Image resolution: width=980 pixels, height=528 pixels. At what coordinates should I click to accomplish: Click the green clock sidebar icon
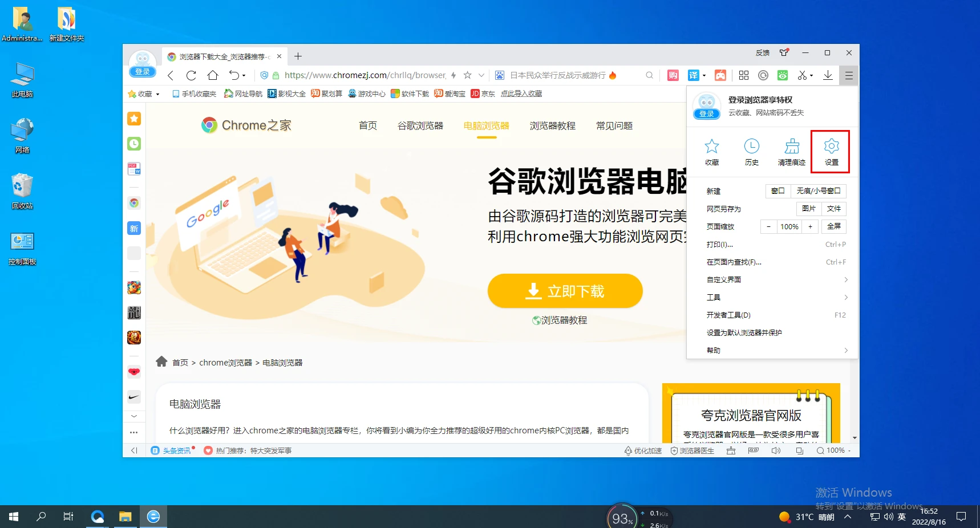pyautogui.click(x=134, y=144)
